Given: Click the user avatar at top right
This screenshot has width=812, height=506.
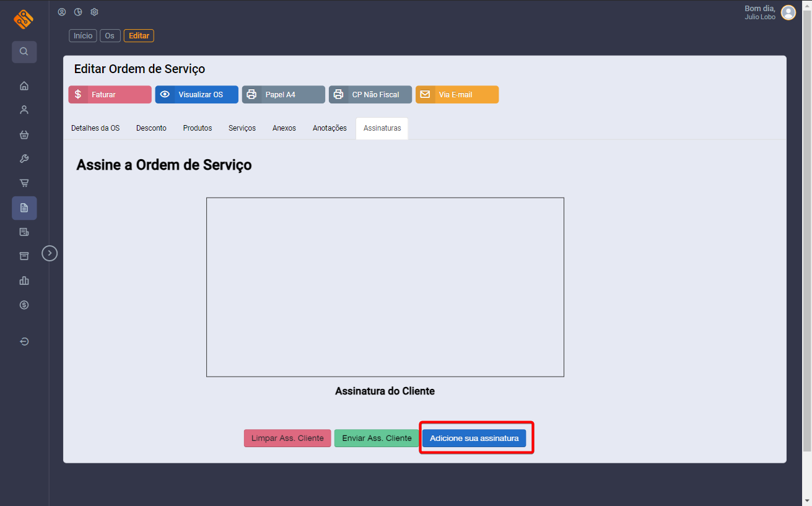Looking at the screenshot, I should tap(788, 12).
